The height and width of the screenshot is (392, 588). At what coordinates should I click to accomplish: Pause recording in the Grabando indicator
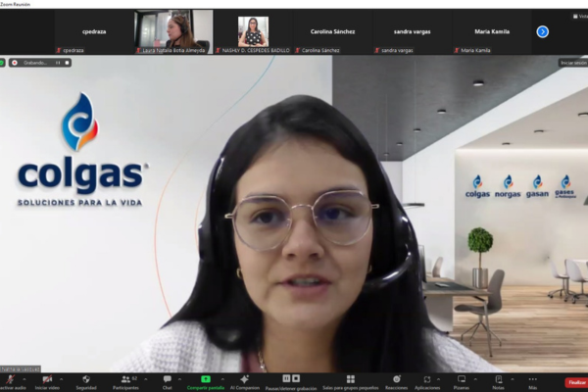[58, 63]
